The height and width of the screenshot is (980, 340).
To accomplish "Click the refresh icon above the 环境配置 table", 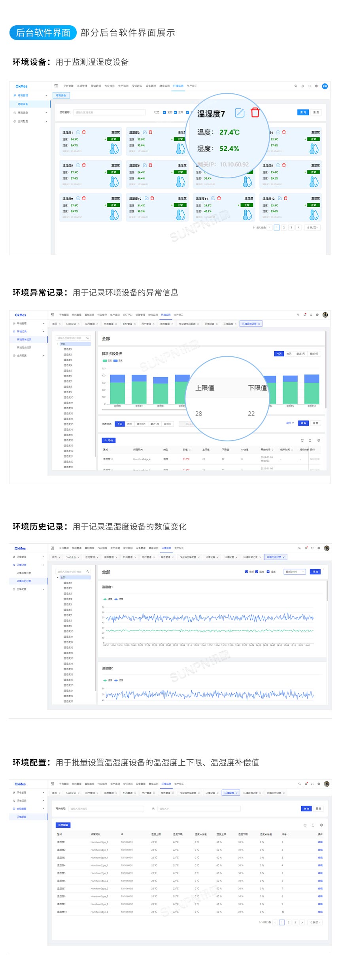I will pos(305,825).
